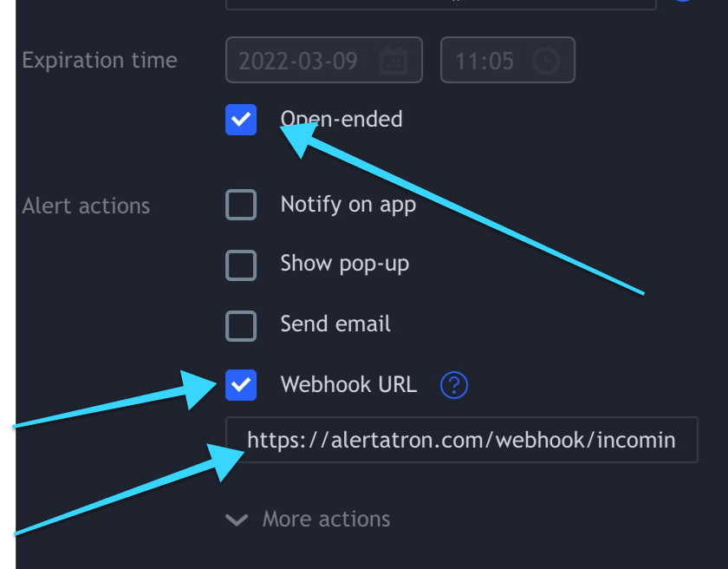Screen dimensions: 728x569
Task: Click the Alert actions section label
Action: (86, 206)
